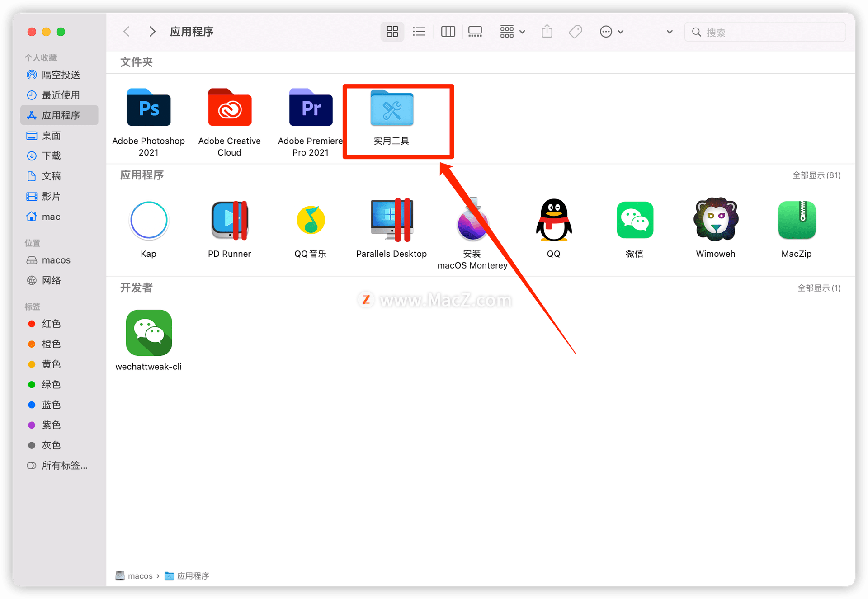Open 最近使用 recents in sidebar
868x599 pixels.
coord(59,95)
